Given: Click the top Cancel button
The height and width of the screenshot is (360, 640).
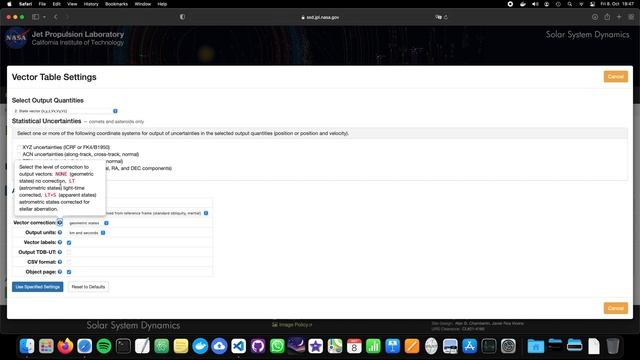Looking at the screenshot, I should coord(616,77).
